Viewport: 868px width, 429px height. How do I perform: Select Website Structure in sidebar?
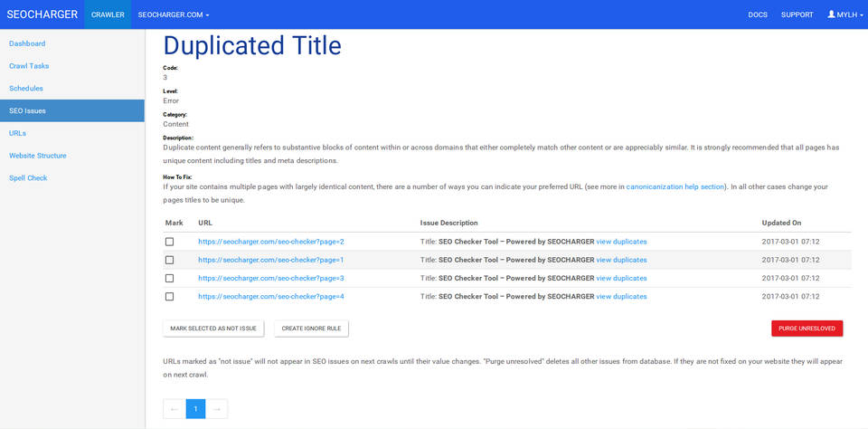37,156
